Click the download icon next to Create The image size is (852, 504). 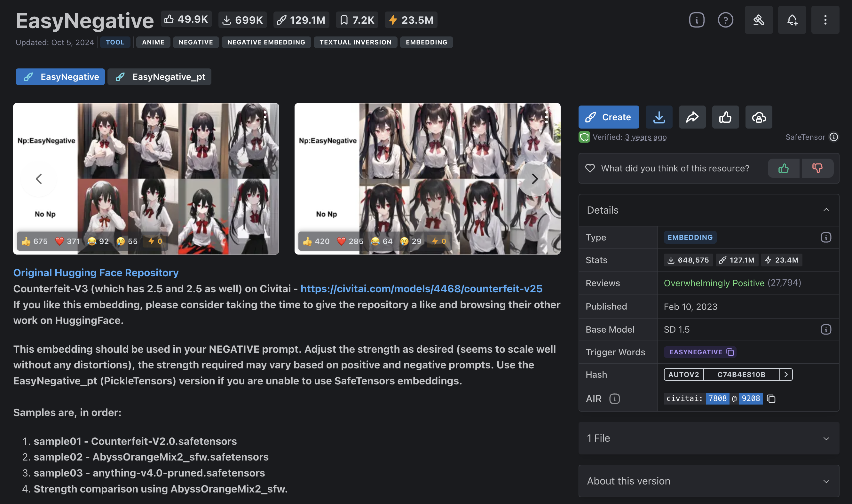pyautogui.click(x=659, y=117)
